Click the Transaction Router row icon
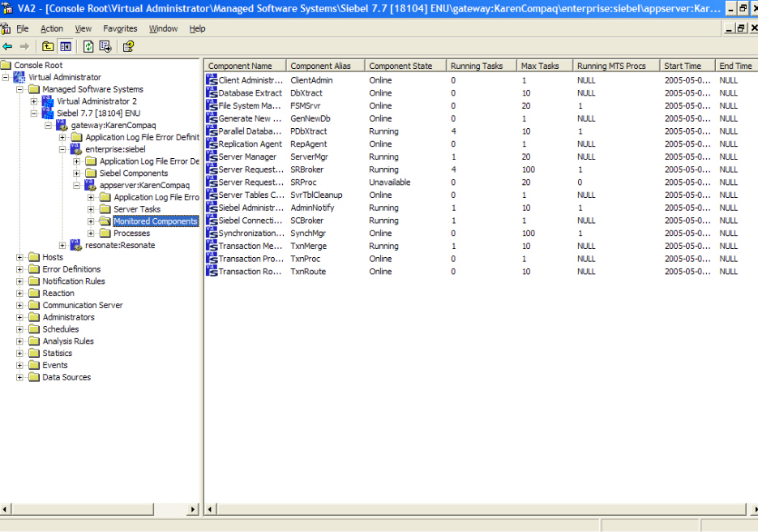The height and width of the screenshot is (532, 758). [x=212, y=272]
